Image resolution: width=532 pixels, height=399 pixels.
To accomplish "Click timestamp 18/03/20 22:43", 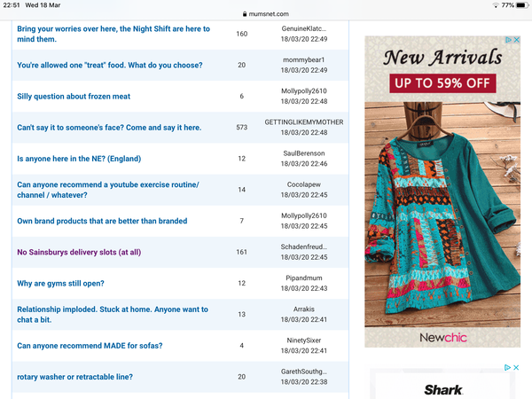I will tap(304, 288).
